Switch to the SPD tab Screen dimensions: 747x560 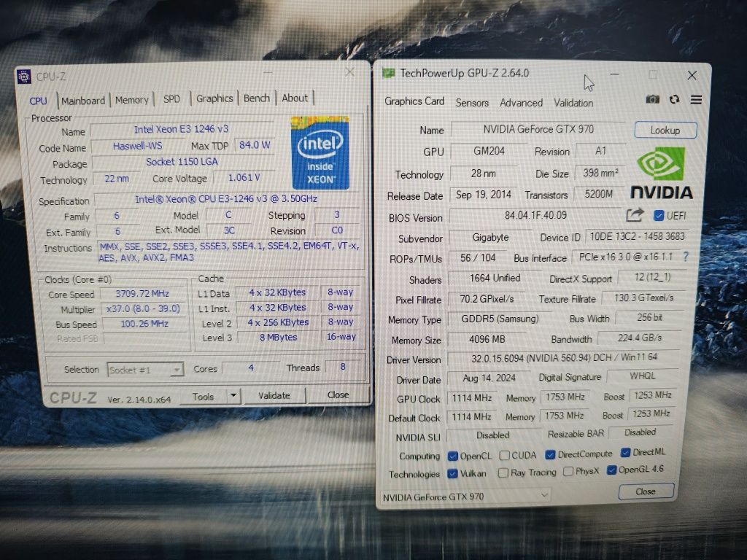(x=171, y=99)
